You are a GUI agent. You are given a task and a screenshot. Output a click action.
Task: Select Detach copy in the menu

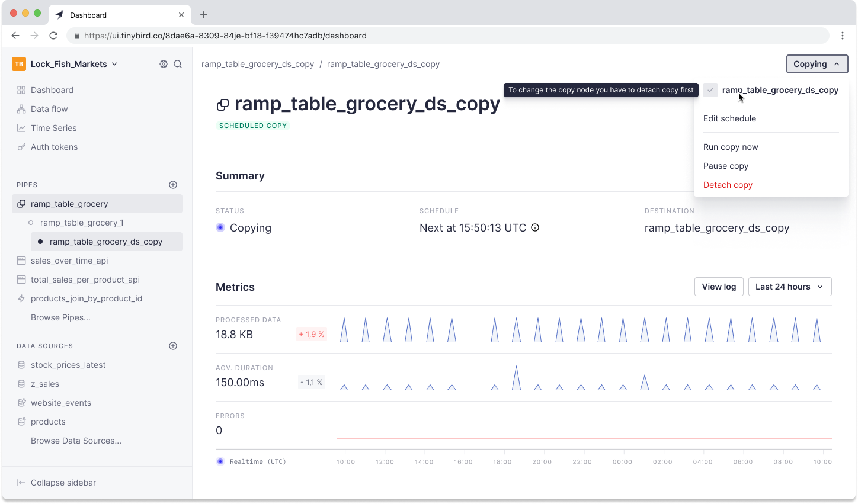728,185
